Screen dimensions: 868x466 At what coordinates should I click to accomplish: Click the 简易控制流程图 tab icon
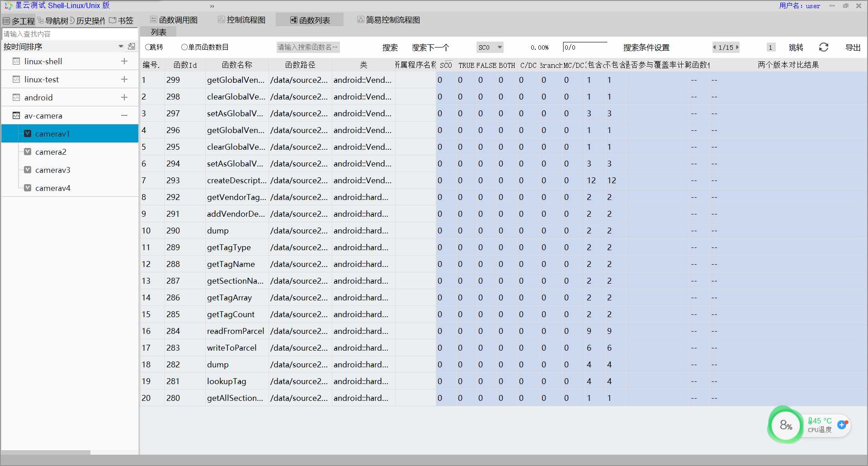pyautogui.click(x=361, y=19)
